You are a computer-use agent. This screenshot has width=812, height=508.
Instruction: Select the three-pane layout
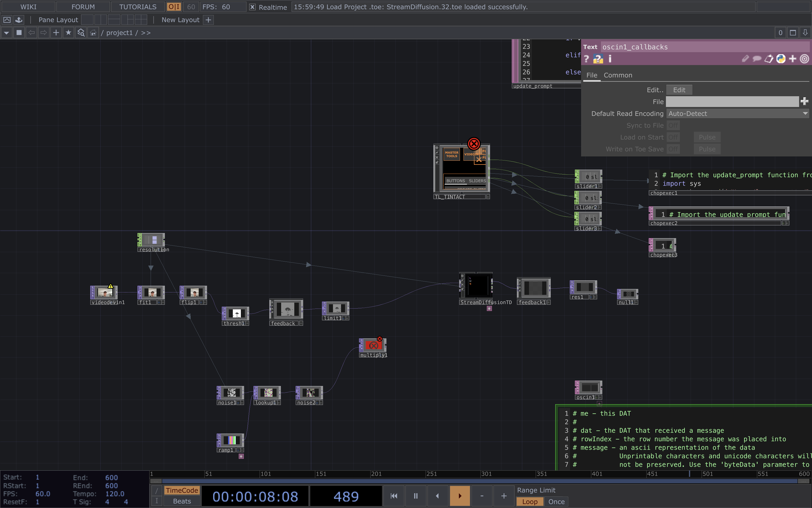[x=128, y=20]
